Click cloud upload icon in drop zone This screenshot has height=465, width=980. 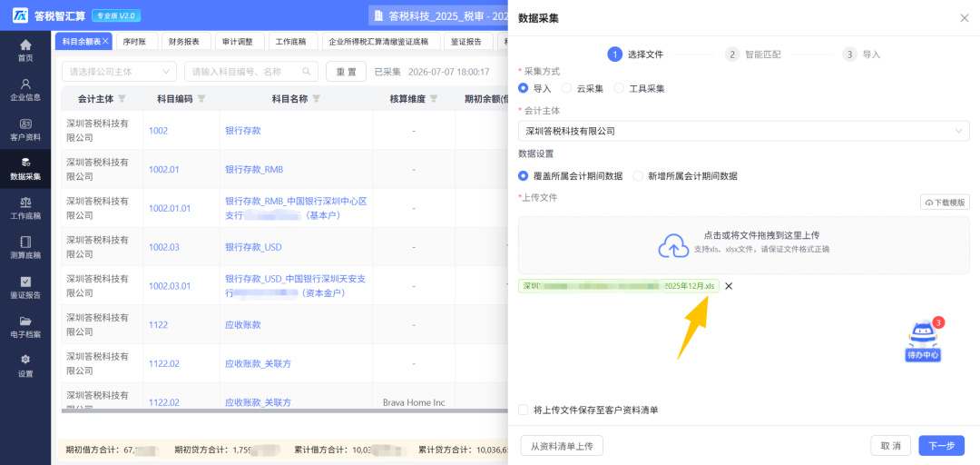pyautogui.click(x=673, y=246)
